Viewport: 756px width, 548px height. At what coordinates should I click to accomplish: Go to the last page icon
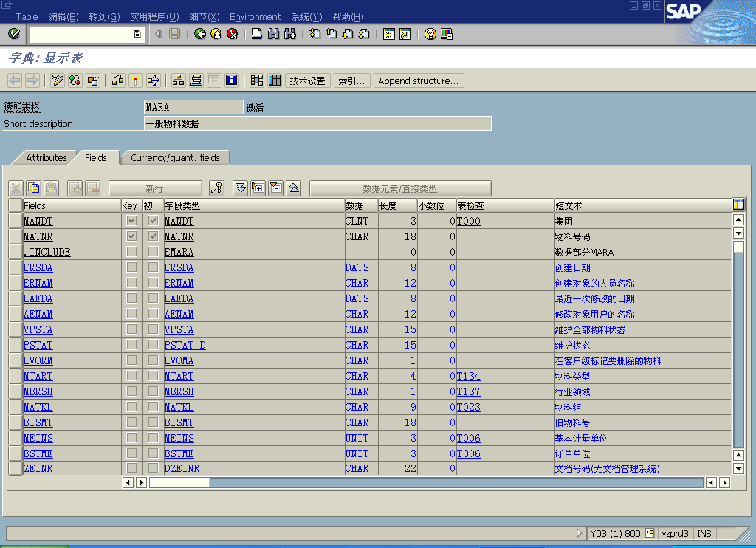(x=364, y=34)
